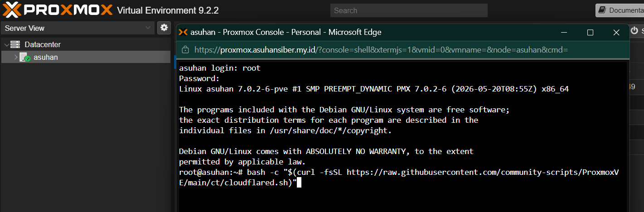Click inside the terminal at the cursor
644x212 pixels.
pos(298,183)
